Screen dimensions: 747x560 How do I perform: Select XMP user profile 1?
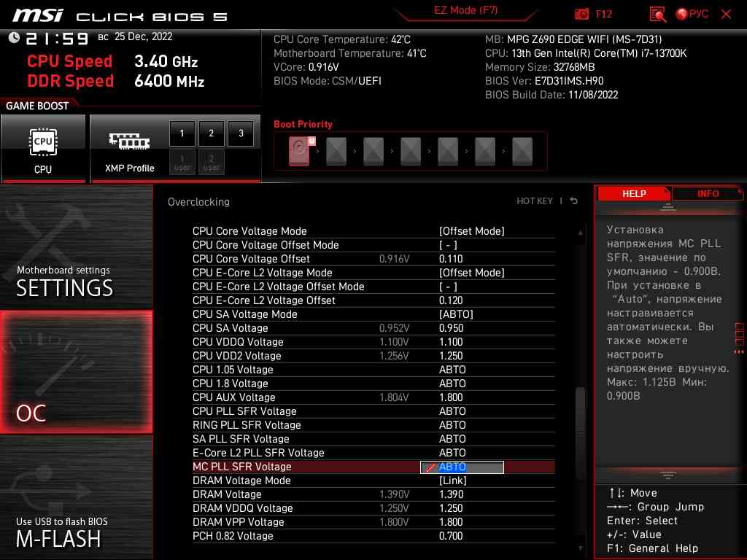tap(182, 162)
